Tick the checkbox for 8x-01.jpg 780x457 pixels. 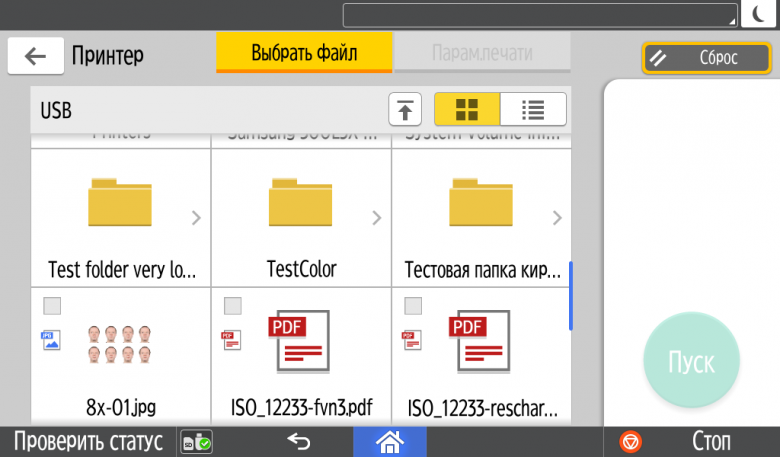(x=52, y=306)
